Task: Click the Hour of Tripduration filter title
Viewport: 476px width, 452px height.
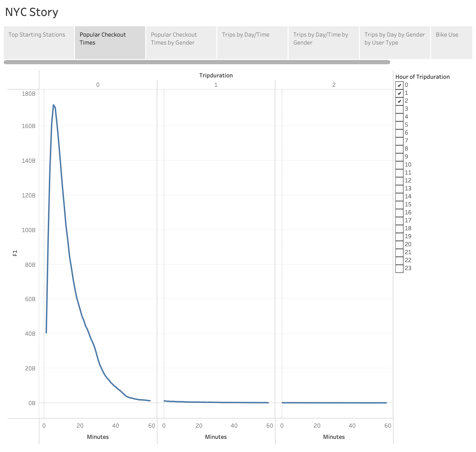Action: 422,77
